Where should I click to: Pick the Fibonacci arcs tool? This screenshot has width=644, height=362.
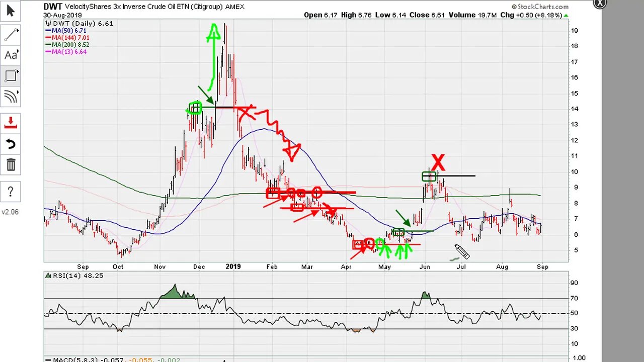coord(11,97)
